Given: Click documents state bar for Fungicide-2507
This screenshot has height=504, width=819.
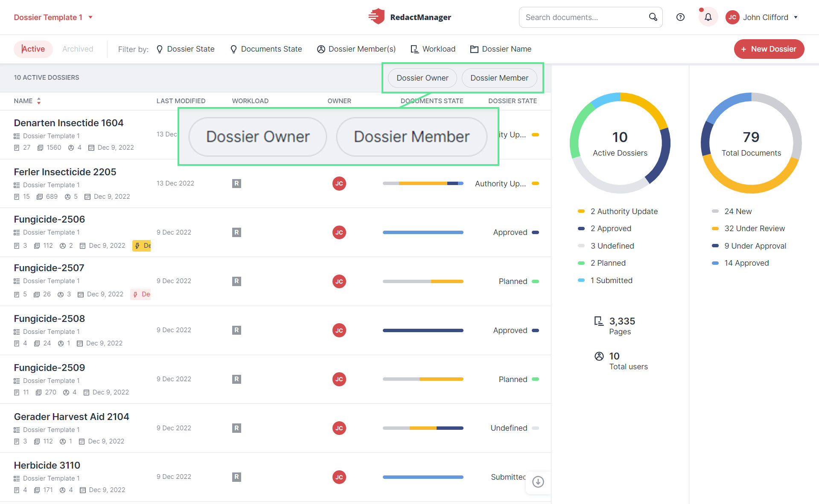Looking at the screenshot, I should (x=423, y=281).
